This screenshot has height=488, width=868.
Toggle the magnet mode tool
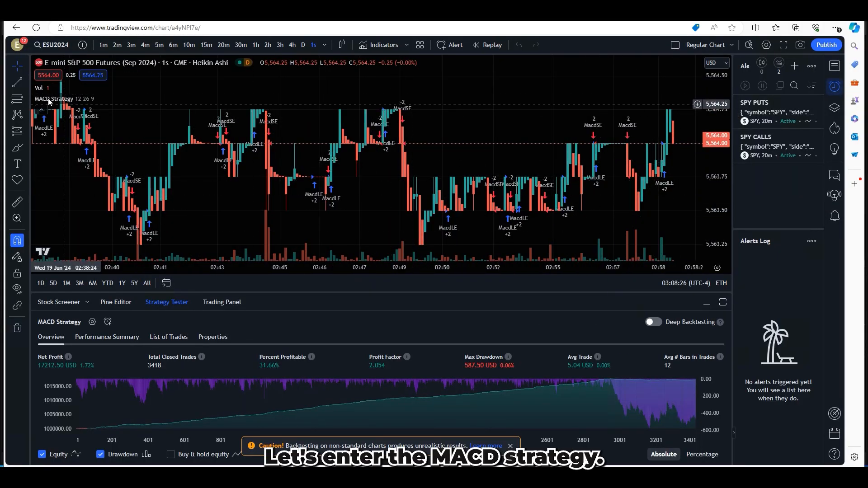click(17, 240)
